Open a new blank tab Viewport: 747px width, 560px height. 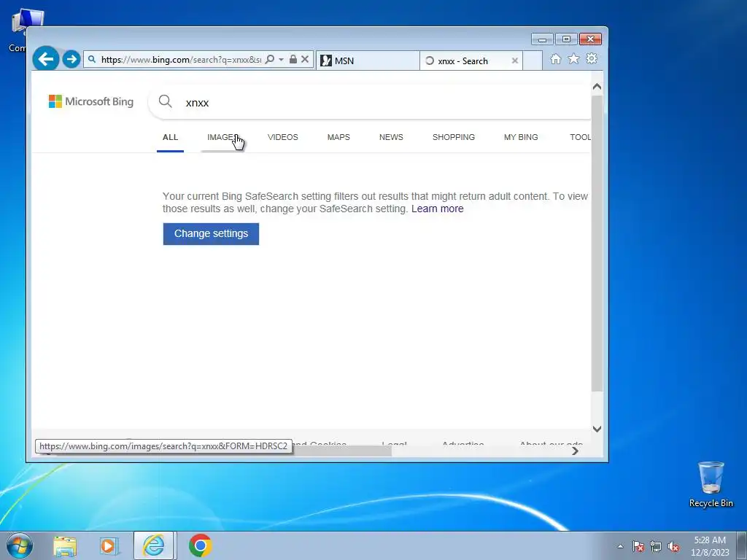pyautogui.click(x=533, y=61)
